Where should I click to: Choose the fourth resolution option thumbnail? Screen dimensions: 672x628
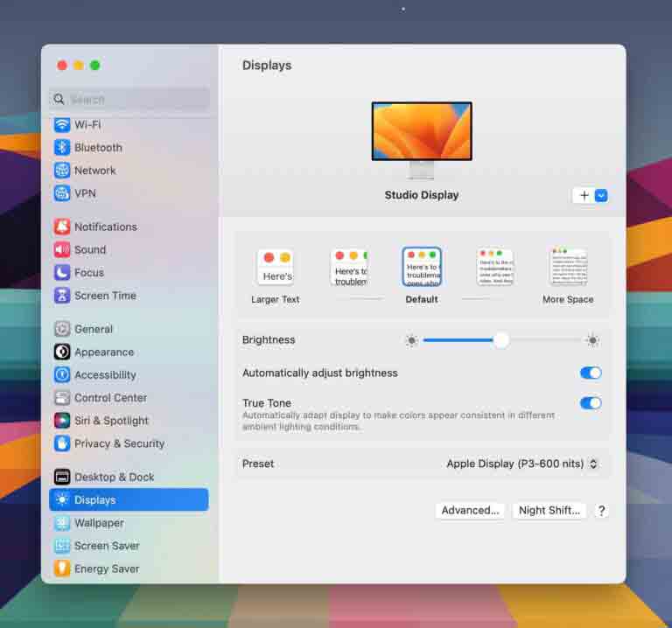(x=494, y=268)
